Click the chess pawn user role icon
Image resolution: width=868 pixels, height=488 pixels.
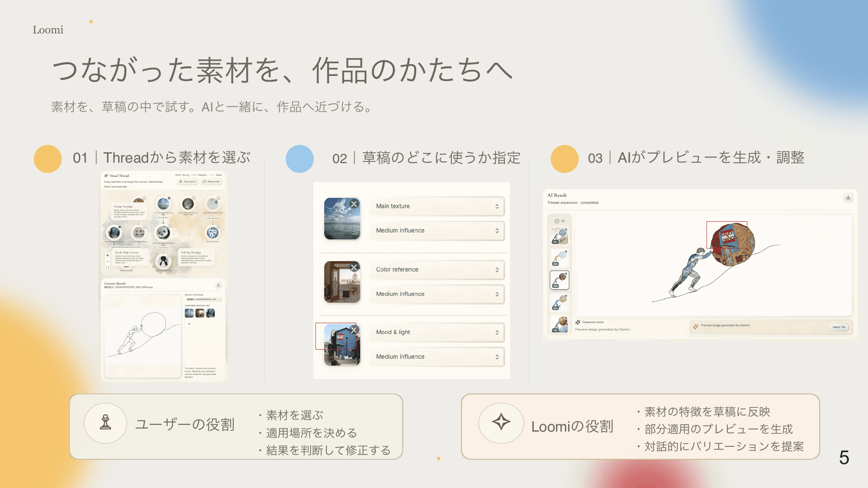coord(105,423)
